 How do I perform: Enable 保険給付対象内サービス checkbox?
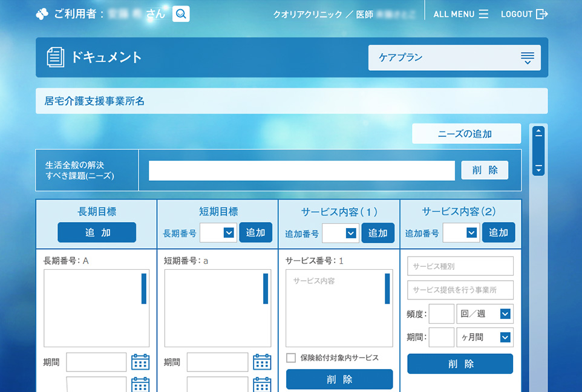pos(291,358)
